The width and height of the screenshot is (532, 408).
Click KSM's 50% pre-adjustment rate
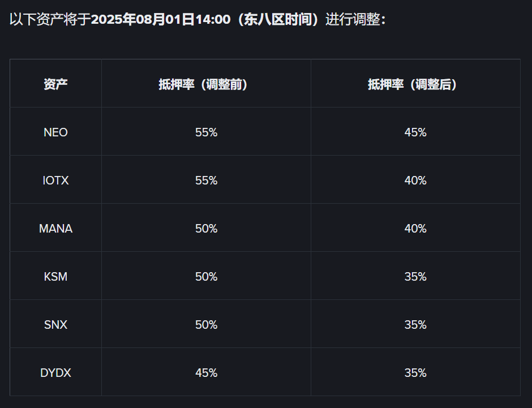pos(206,276)
